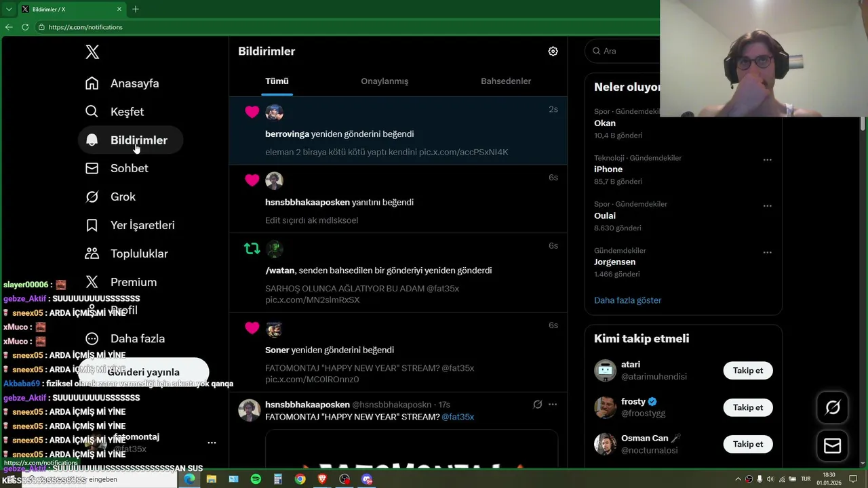
Task: Open Calculator from the taskbar
Action: coord(278,479)
